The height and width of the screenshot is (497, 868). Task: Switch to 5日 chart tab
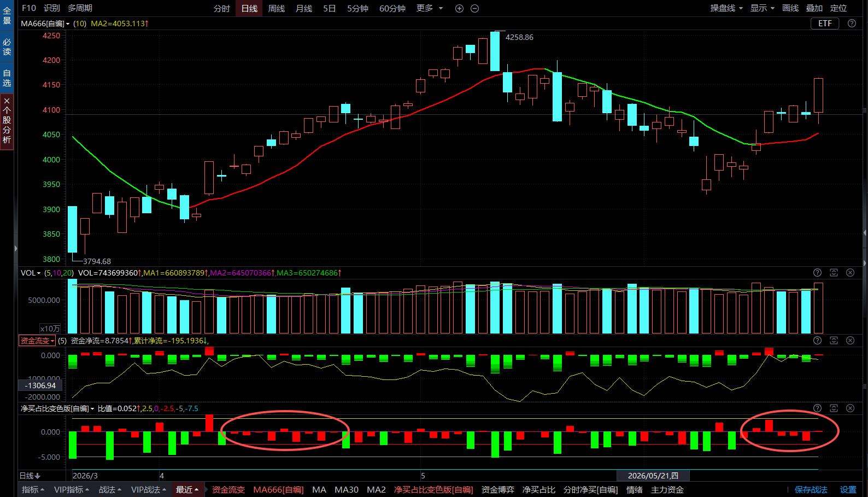pos(330,8)
